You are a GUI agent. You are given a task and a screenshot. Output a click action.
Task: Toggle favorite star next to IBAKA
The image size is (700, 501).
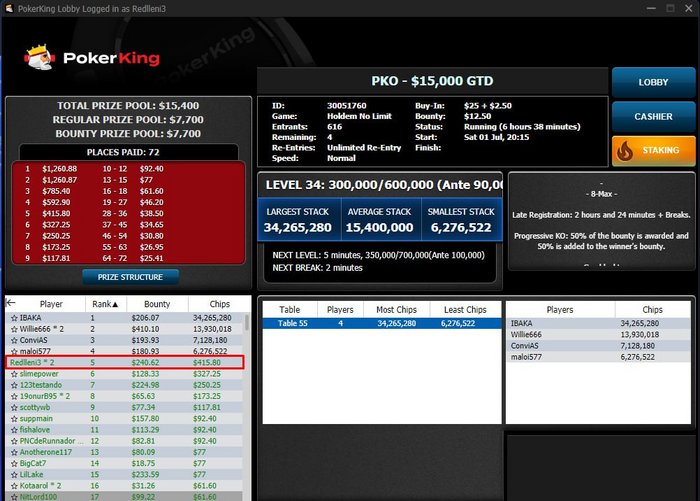click(14, 318)
